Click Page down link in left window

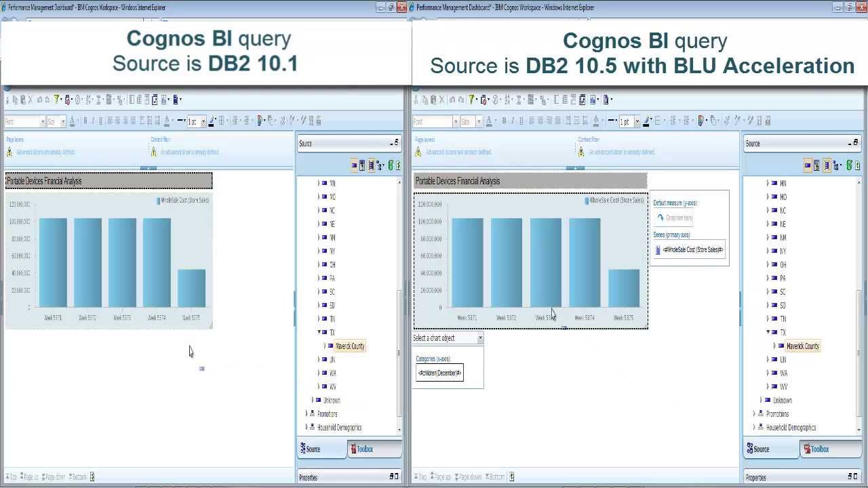[x=54, y=476]
